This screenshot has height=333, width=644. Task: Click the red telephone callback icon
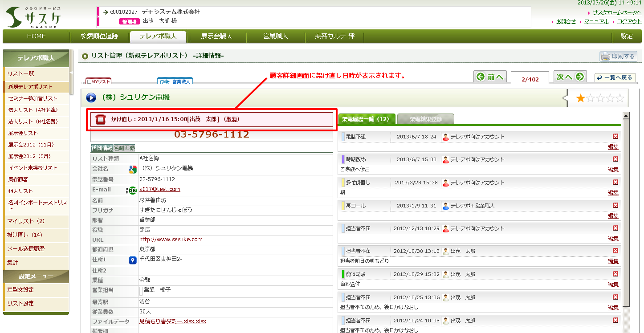(x=101, y=119)
